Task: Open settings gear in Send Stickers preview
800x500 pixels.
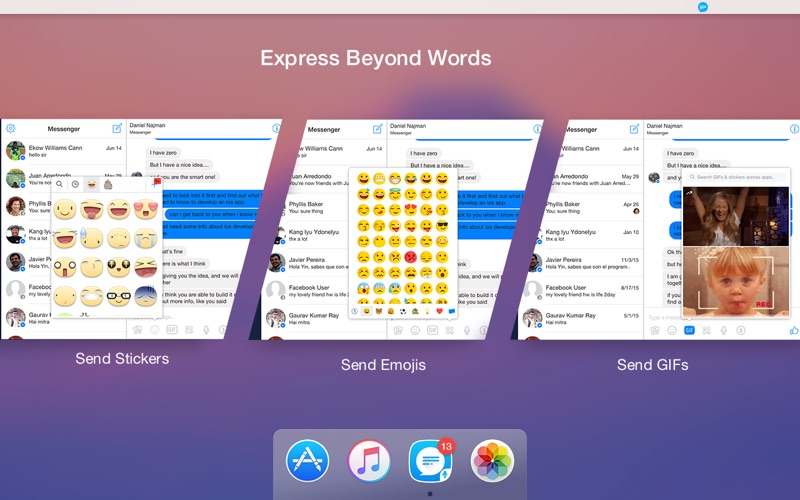Action: (10, 128)
